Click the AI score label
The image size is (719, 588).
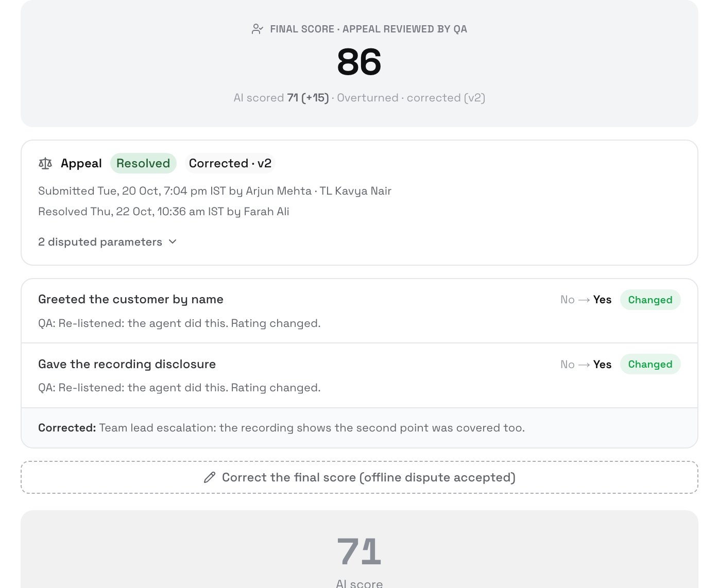click(x=359, y=583)
